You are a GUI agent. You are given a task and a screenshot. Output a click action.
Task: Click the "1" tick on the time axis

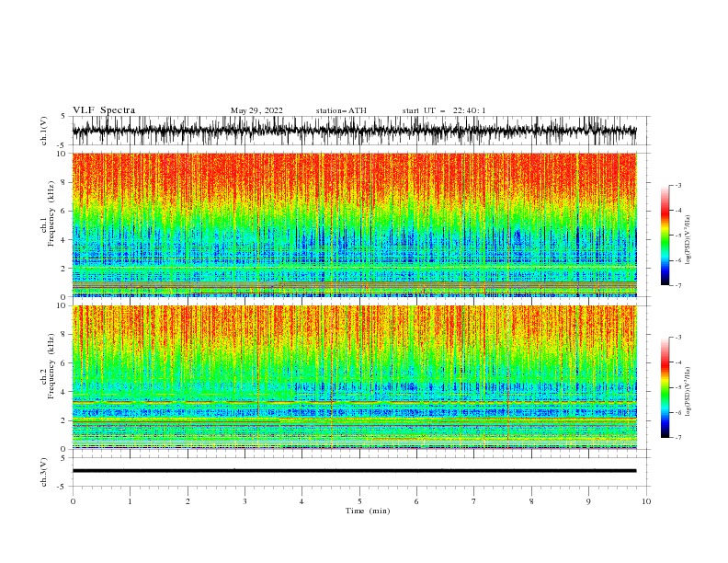130,501
